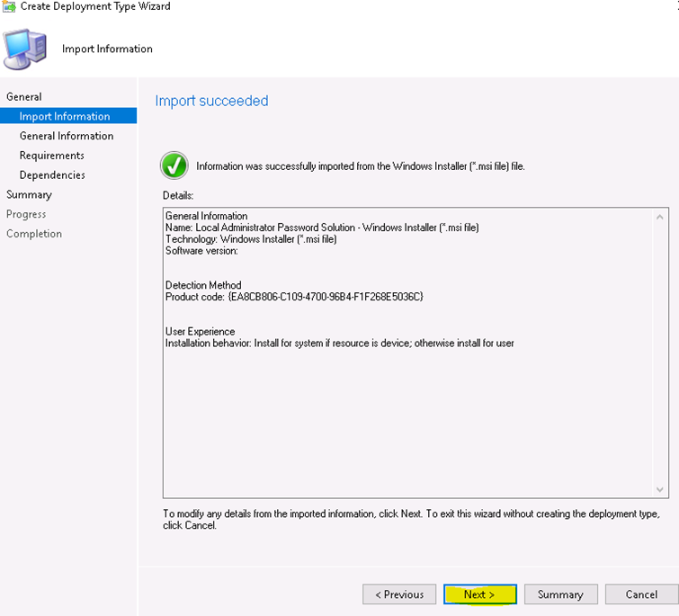Open the General Information step
The width and height of the screenshot is (679, 616).
coord(67,136)
